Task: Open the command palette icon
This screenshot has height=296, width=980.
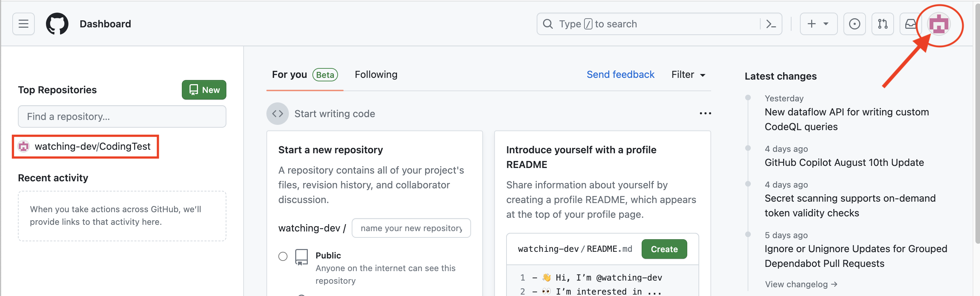Action: pos(771,24)
